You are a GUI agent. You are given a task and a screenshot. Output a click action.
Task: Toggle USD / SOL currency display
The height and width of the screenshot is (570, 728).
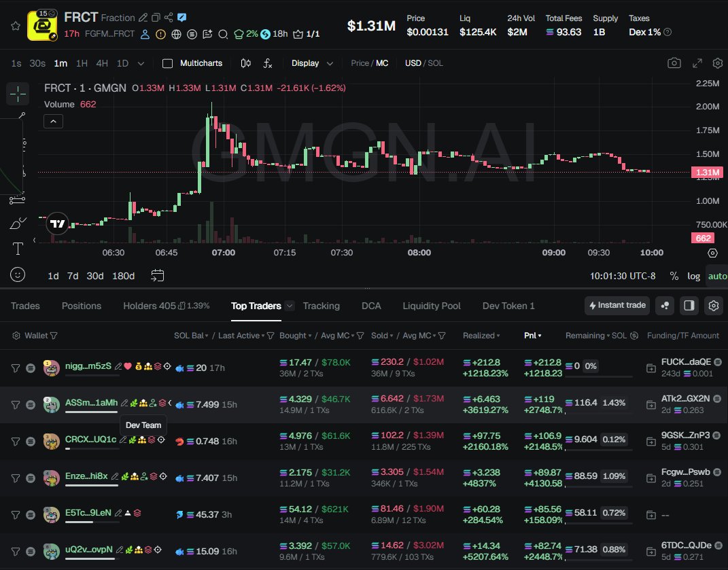click(x=424, y=63)
